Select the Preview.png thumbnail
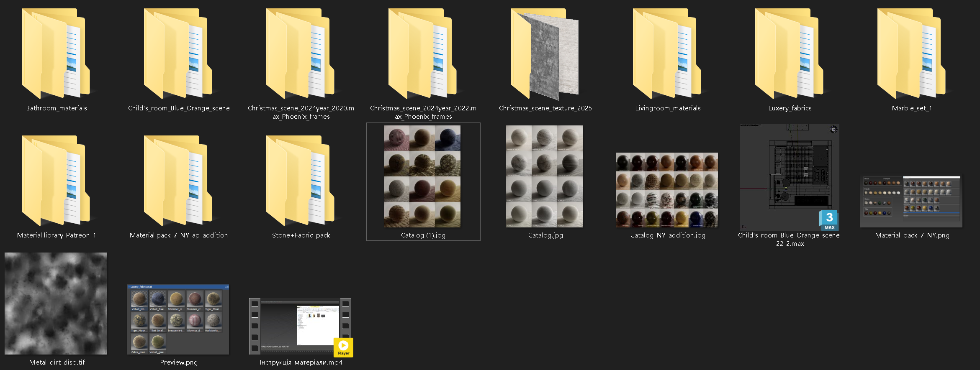This screenshot has height=370, width=980. (x=178, y=319)
